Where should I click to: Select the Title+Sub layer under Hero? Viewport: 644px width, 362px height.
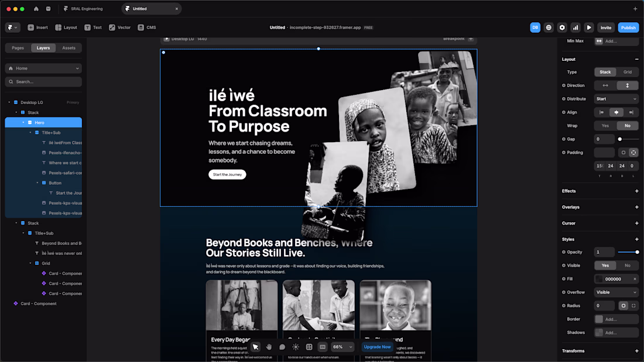coord(51,133)
